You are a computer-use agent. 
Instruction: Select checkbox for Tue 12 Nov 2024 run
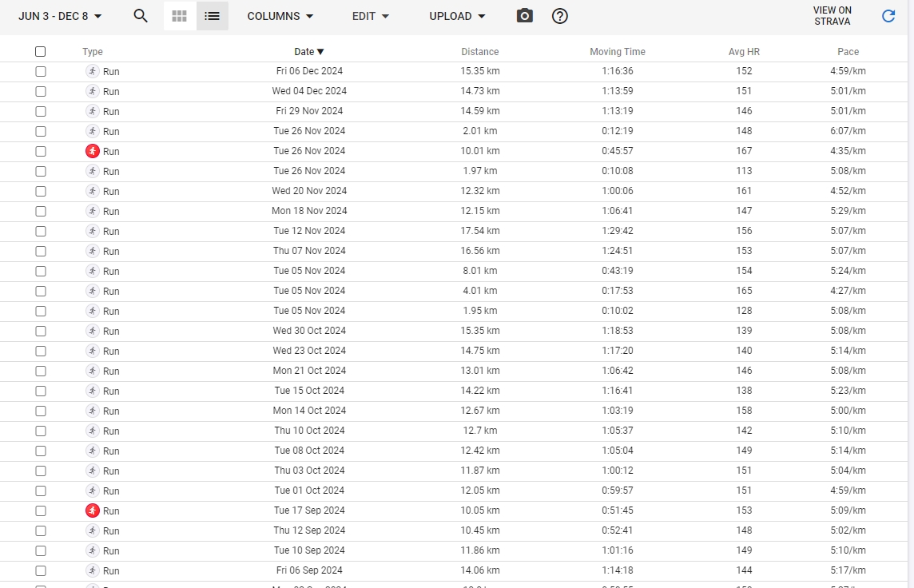[x=41, y=231]
